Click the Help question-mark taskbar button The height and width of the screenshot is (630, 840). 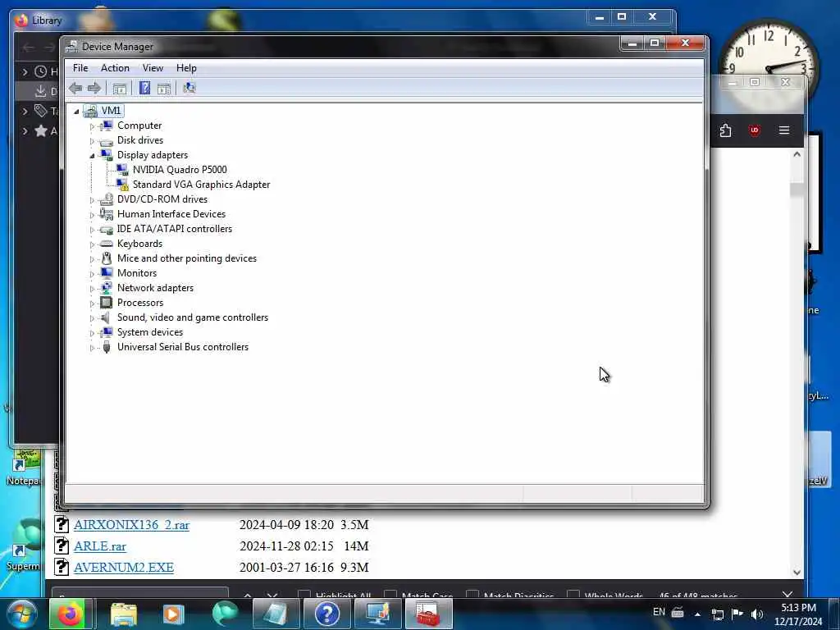(x=326, y=614)
